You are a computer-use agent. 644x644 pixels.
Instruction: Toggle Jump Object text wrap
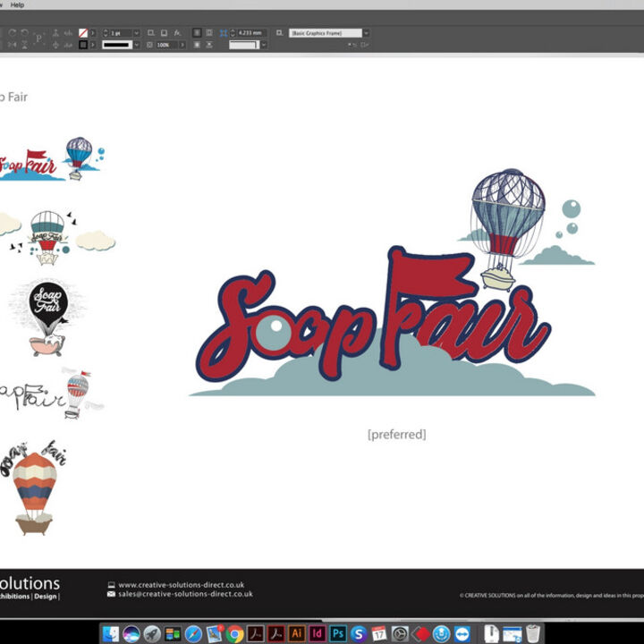click(x=209, y=45)
